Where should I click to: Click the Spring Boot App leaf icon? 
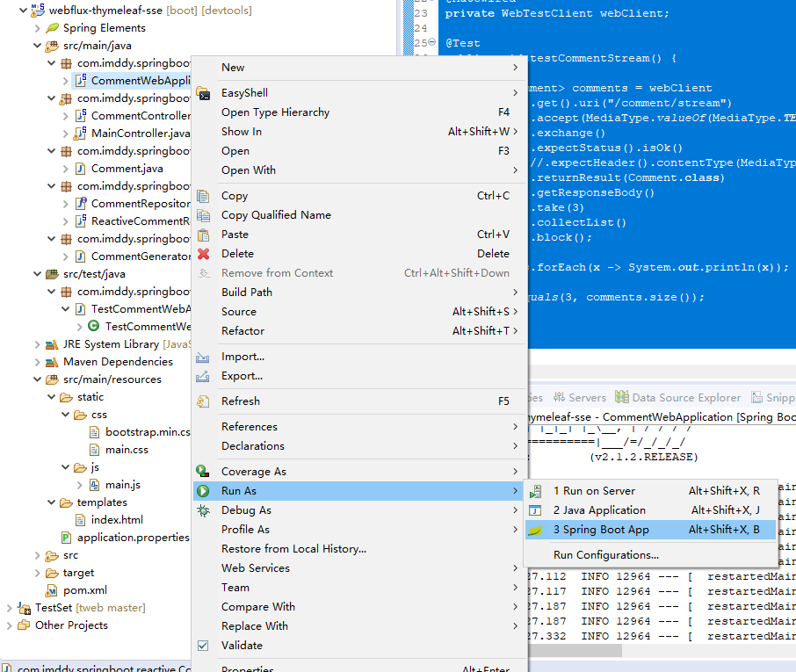click(536, 530)
